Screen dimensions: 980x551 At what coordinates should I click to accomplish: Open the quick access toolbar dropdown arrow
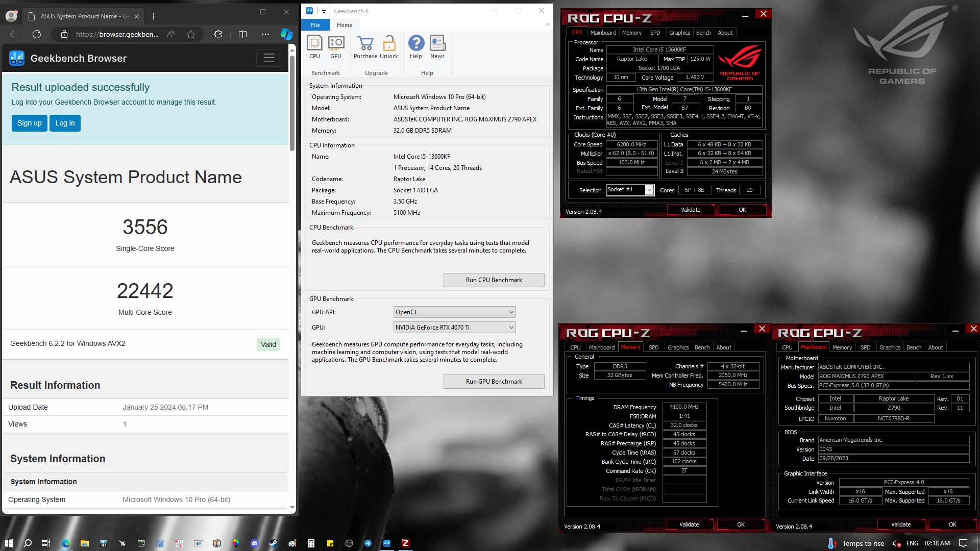click(324, 11)
